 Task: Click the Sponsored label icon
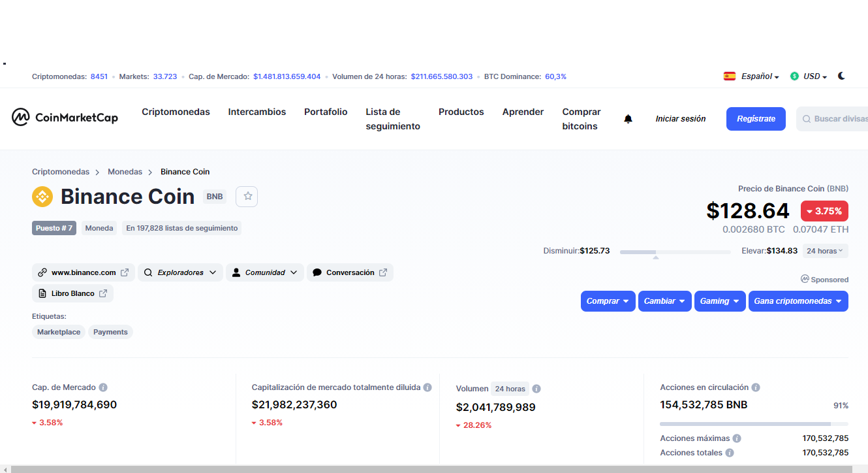(x=805, y=279)
